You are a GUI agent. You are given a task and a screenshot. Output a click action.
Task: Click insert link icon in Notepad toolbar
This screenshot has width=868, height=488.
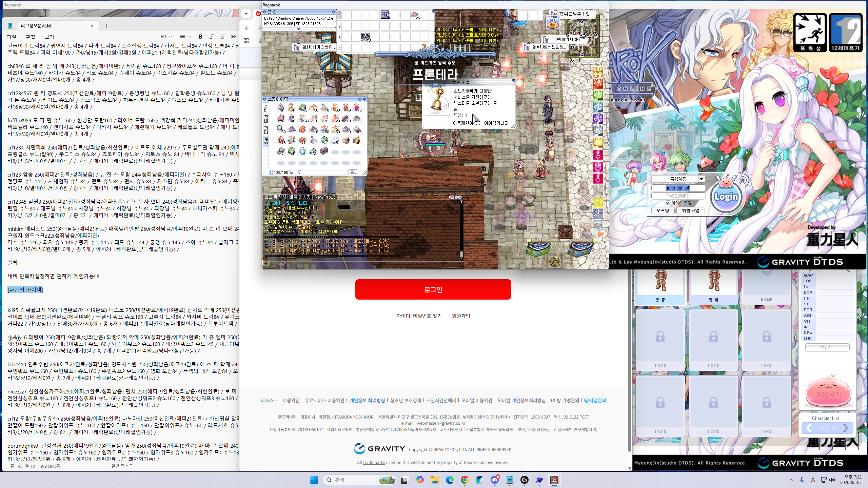point(233,37)
